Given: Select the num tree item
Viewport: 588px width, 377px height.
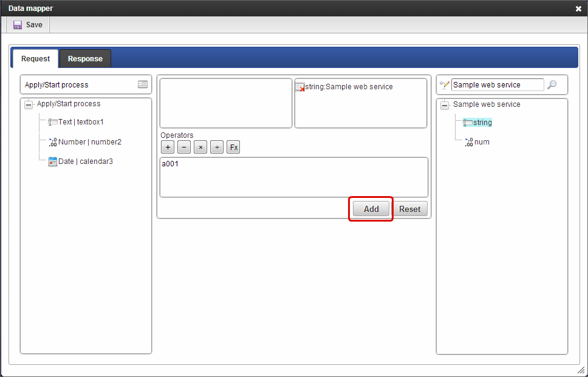Looking at the screenshot, I should (x=482, y=142).
